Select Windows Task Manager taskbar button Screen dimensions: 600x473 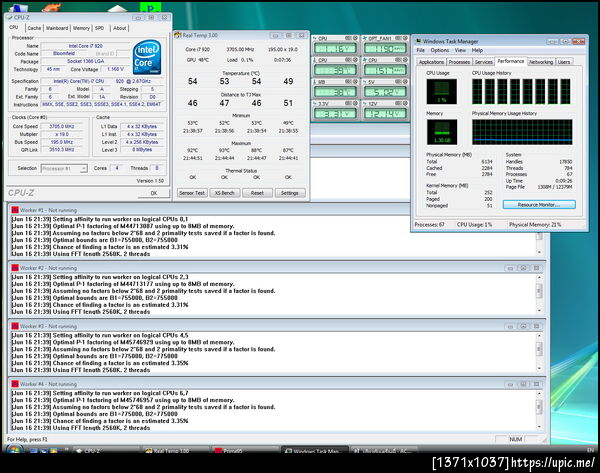(x=315, y=451)
